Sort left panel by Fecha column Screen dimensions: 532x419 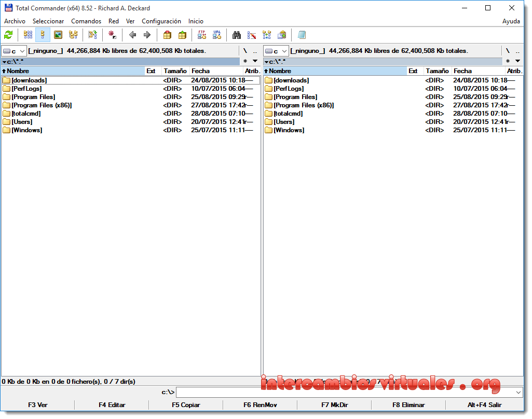point(216,71)
